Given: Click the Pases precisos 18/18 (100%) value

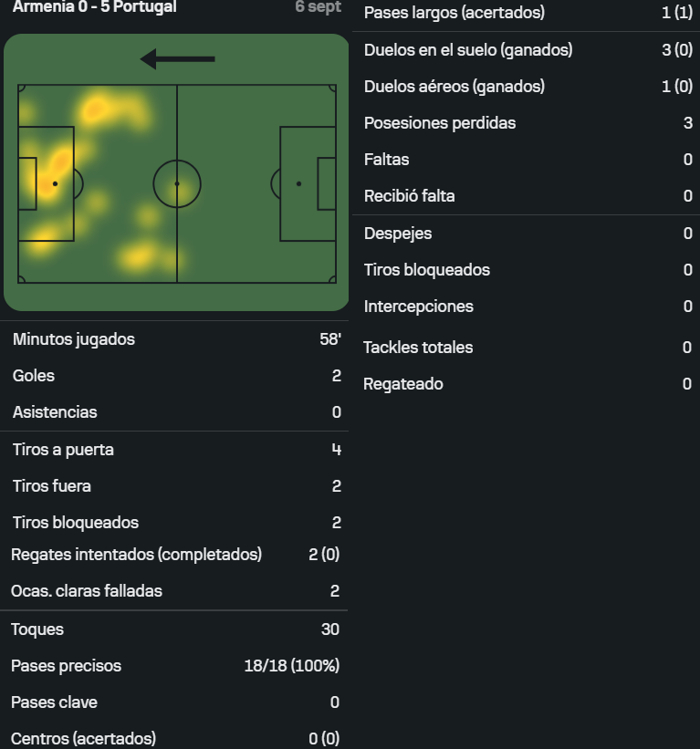Looking at the screenshot, I should coord(291,666).
